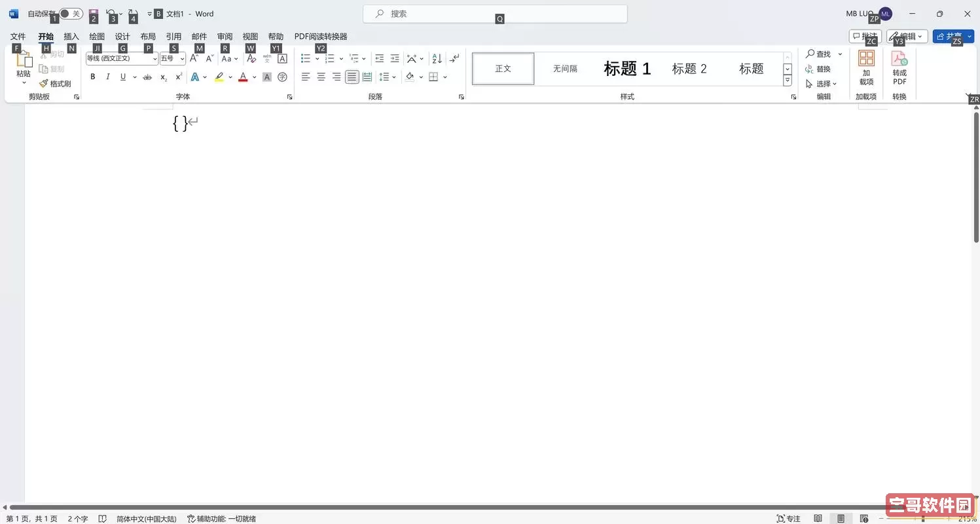Switch to Web Layout view
Screen dimensions: 980x524
coord(864,519)
